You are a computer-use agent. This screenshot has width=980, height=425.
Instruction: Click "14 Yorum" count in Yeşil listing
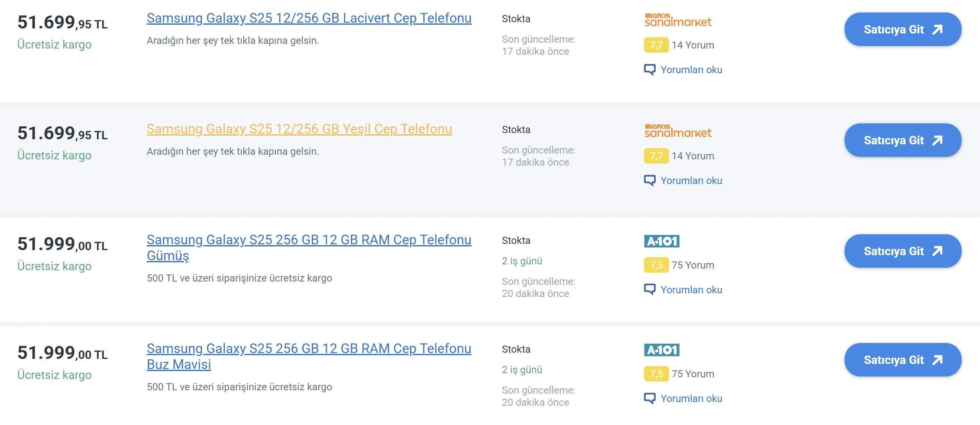[x=692, y=156]
